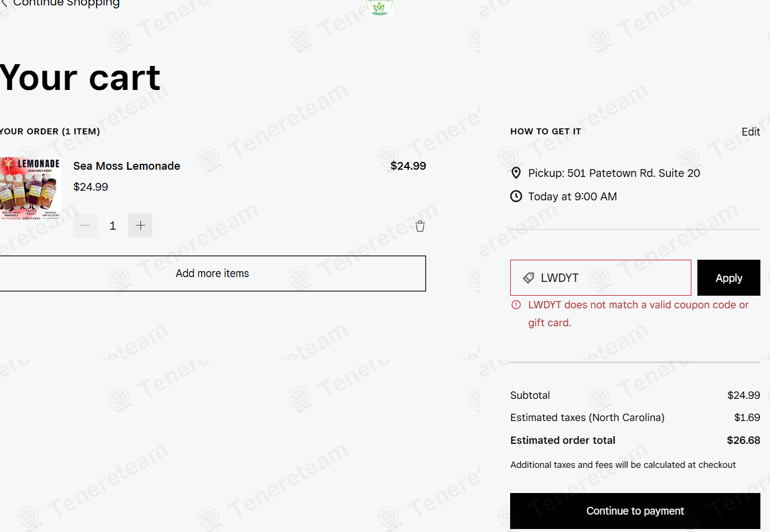The image size is (770, 532).
Task: Click the trash icon to remove item
Action: point(420,226)
